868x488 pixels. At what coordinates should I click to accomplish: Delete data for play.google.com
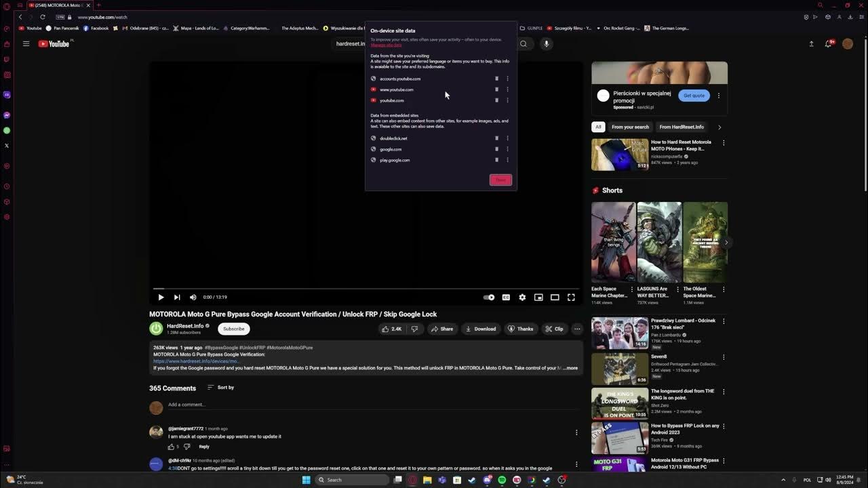click(x=496, y=160)
